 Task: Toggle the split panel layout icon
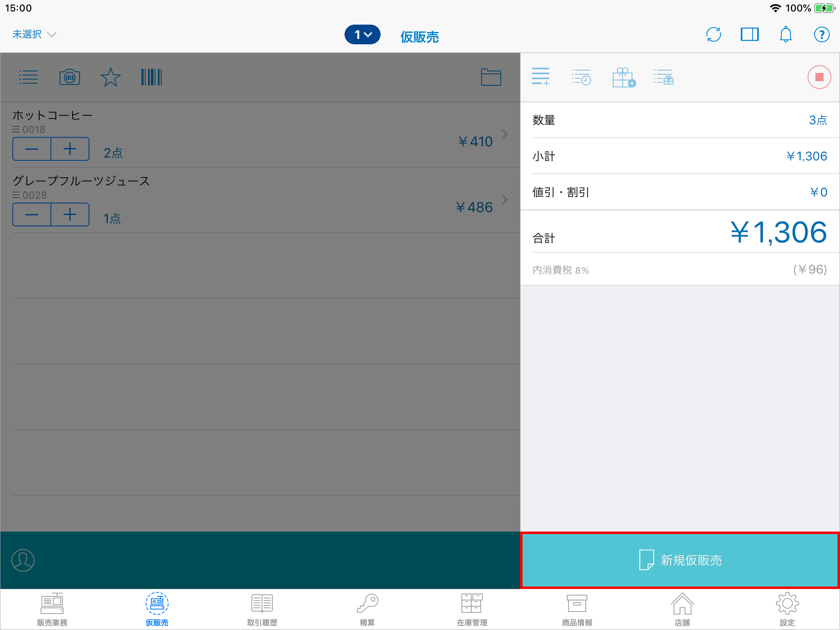(749, 34)
